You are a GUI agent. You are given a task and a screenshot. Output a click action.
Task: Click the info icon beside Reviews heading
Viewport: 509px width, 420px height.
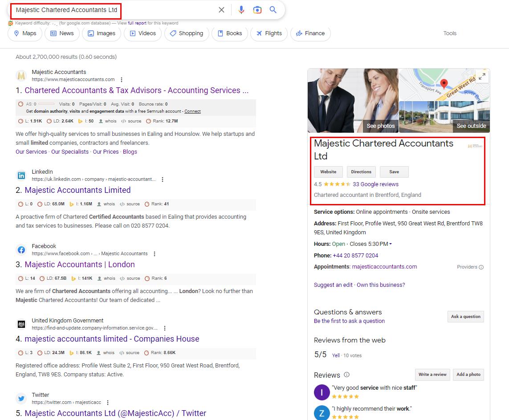click(347, 375)
